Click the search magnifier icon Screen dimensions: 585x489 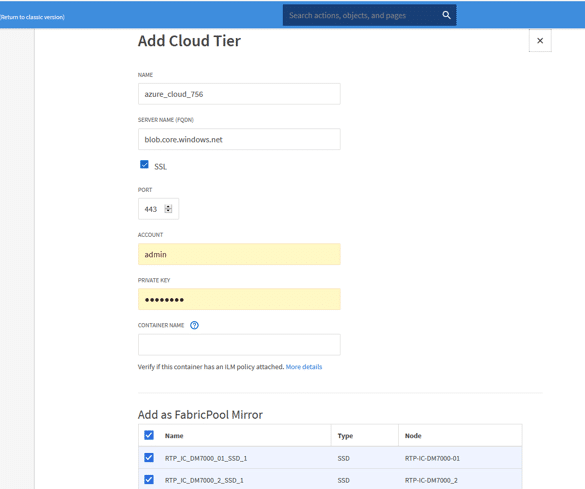(446, 15)
